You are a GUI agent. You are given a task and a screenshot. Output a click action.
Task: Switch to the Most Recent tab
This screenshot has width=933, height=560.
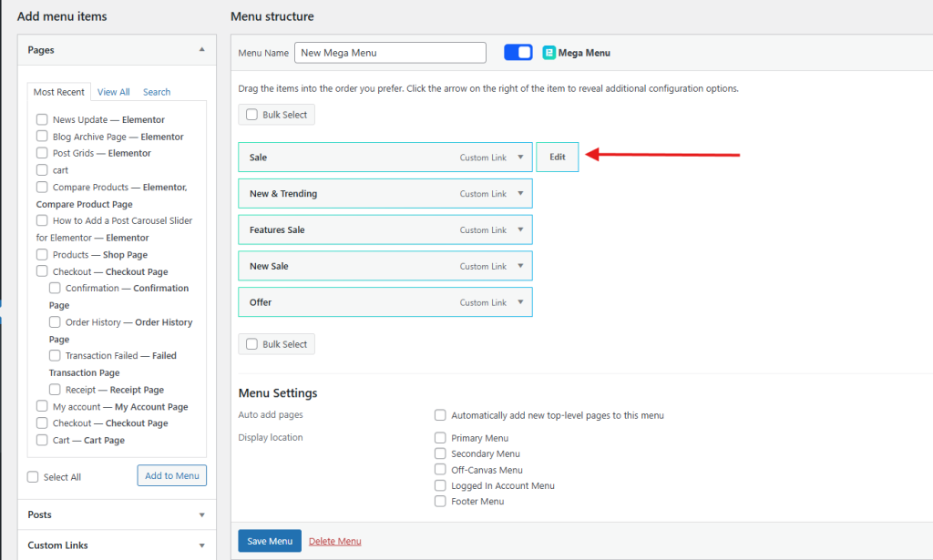pyautogui.click(x=59, y=92)
